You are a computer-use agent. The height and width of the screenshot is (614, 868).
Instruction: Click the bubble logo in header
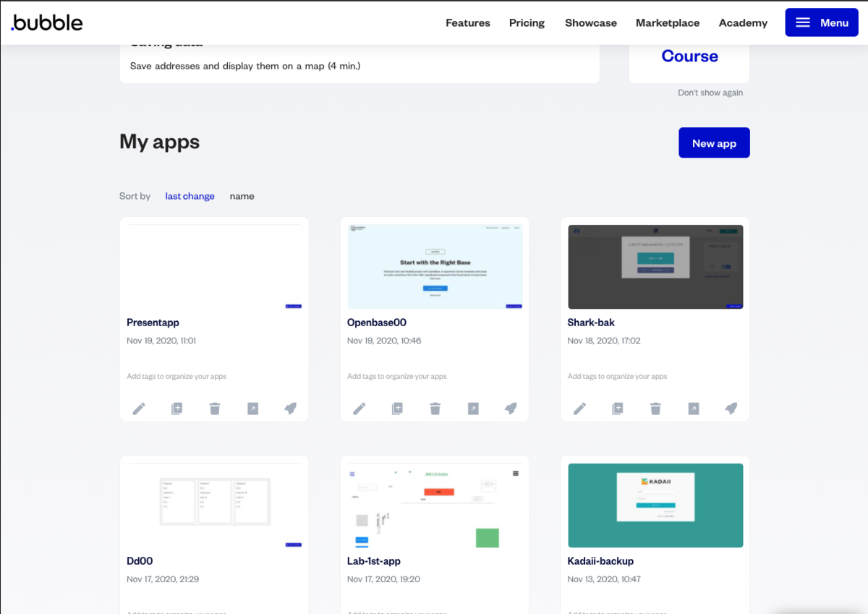(47, 22)
